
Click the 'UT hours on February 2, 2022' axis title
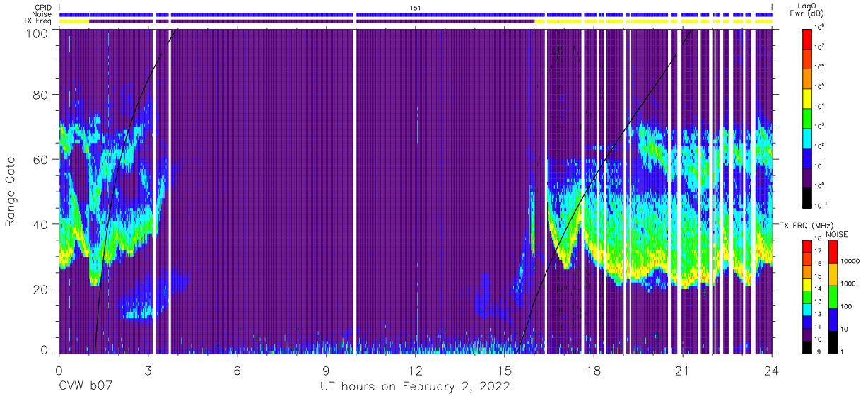click(415, 387)
